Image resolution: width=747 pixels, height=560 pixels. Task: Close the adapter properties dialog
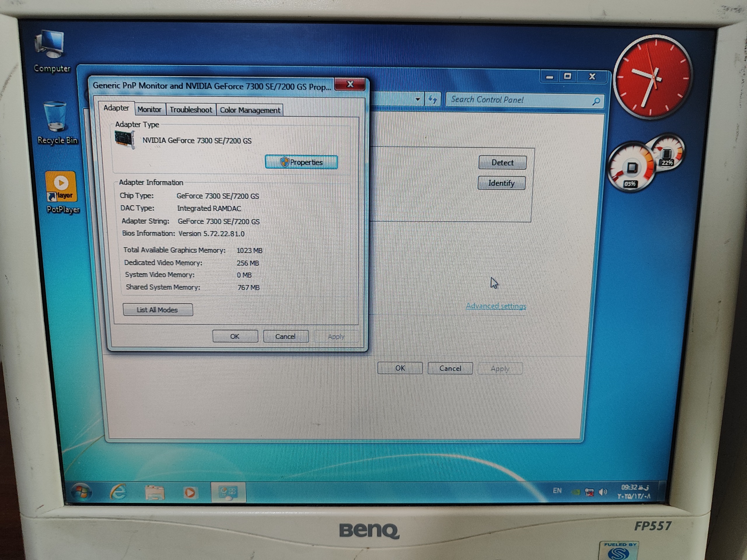pyautogui.click(x=350, y=84)
